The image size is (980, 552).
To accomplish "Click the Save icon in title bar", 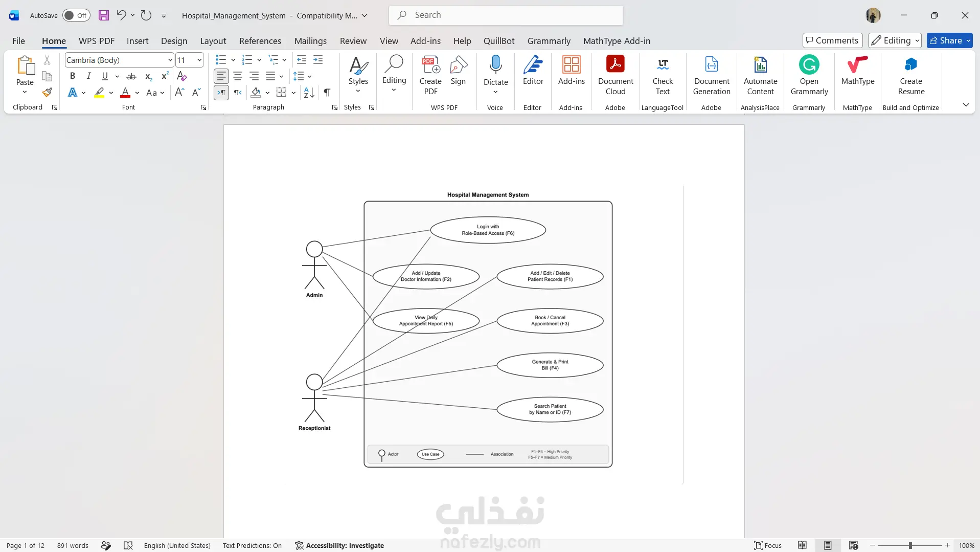I will [104, 15].
